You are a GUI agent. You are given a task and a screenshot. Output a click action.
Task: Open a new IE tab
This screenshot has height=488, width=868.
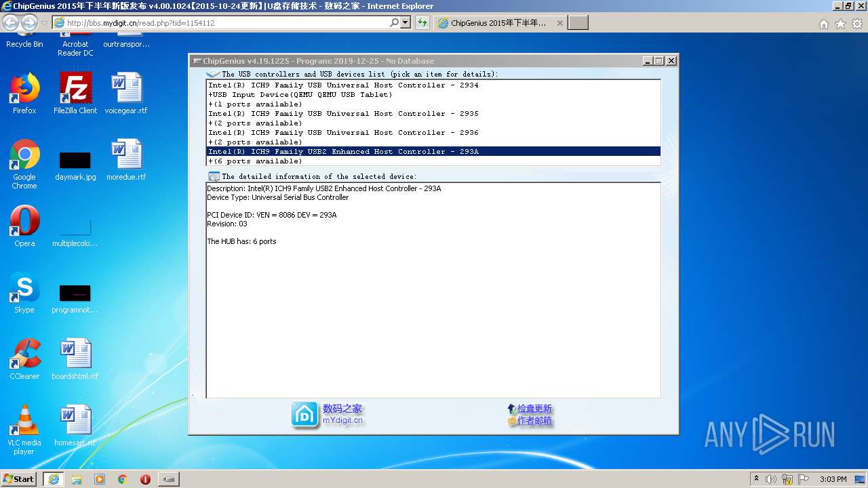pos(578,23)
